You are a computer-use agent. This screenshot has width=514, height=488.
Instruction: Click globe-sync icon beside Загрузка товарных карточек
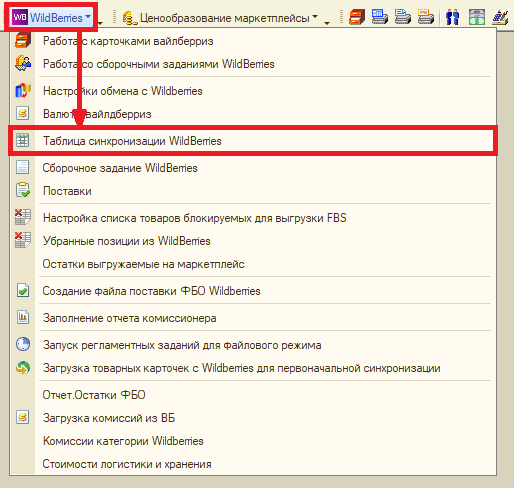coord(23,368)
